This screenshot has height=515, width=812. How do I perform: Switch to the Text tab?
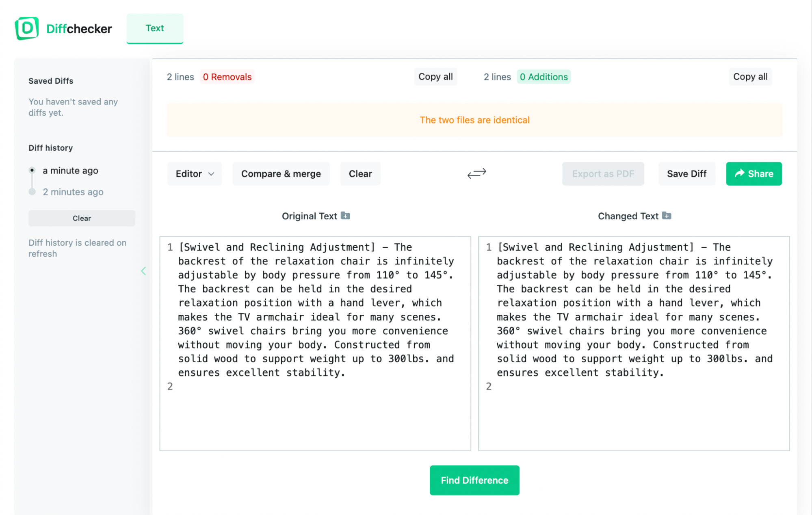[x=154, y=28]
